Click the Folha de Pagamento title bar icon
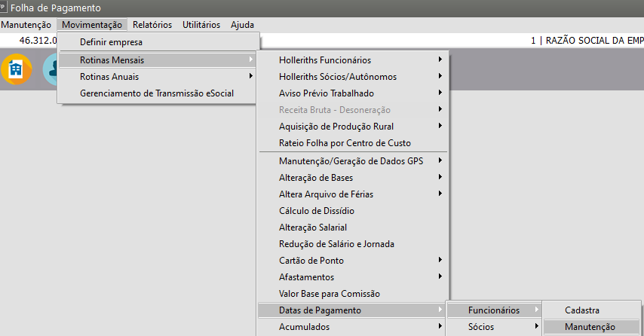 [4, 7]
